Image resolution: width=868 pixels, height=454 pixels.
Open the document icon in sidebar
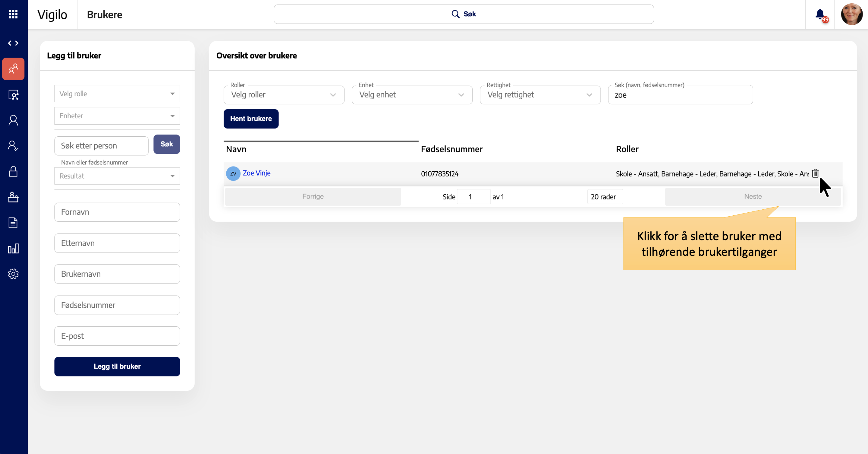[x=13, y=223]
